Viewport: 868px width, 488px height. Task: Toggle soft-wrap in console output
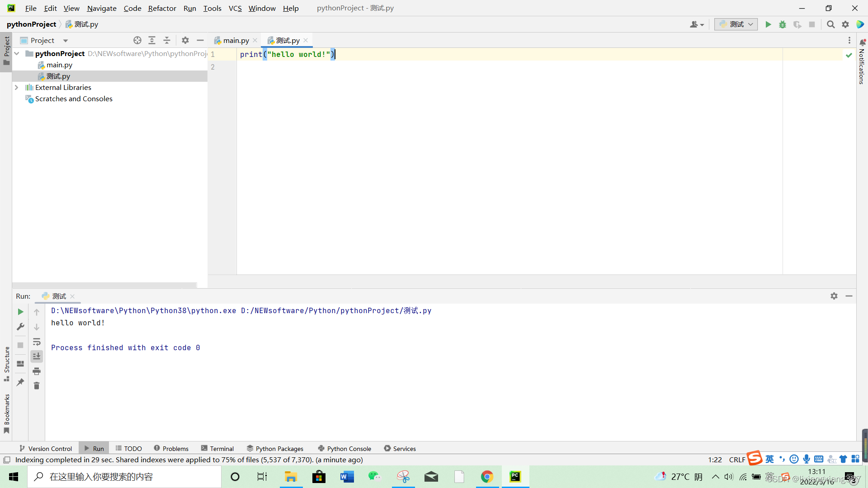[x=37, y=342]
